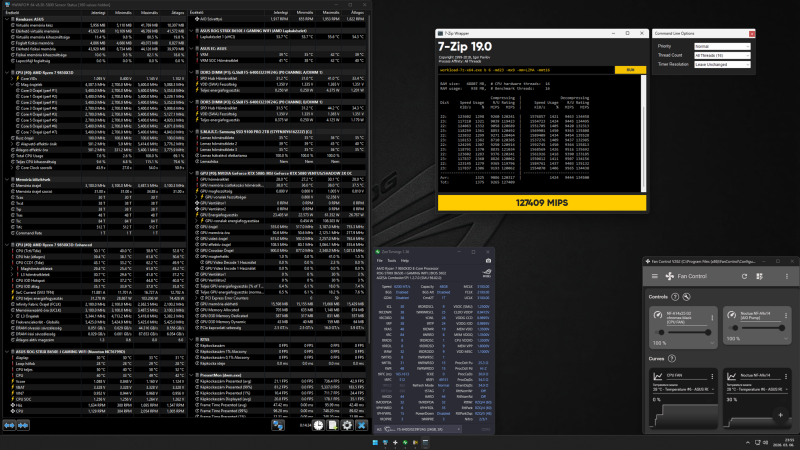800x450 pixels.
Task: Click the expand columns arrows button in HWiNFO
Action: coord(9,425)
